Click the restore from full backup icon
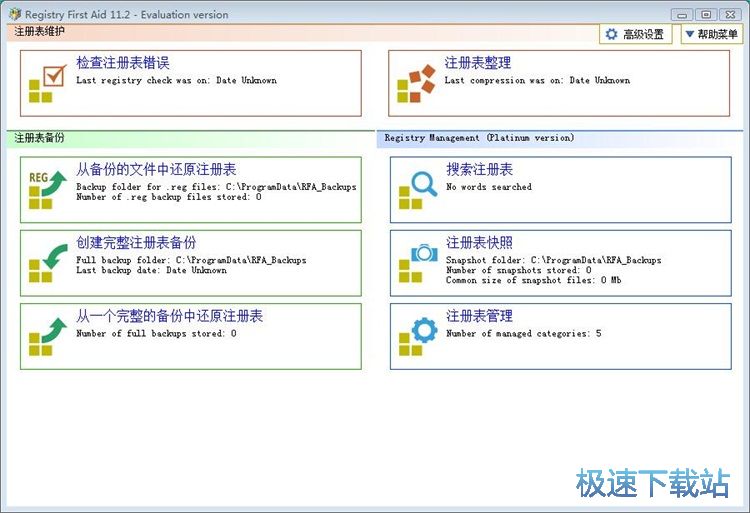This screenshot has height=513, width=750. pos(48,337)
